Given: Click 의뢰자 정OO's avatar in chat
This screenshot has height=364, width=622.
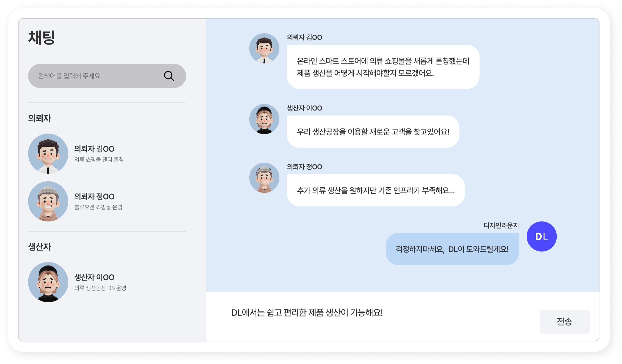Looking at the screenshot, I should [264, 178].
